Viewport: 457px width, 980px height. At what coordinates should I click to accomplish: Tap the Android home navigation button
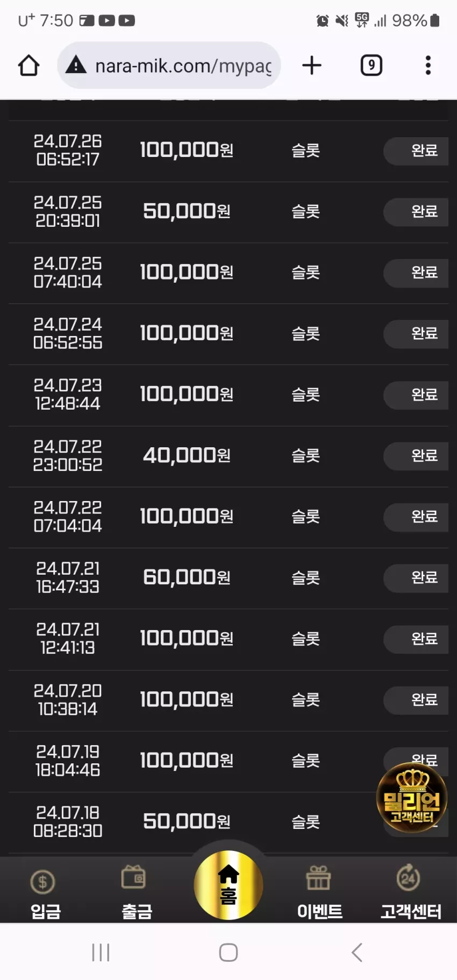point(228,952)
